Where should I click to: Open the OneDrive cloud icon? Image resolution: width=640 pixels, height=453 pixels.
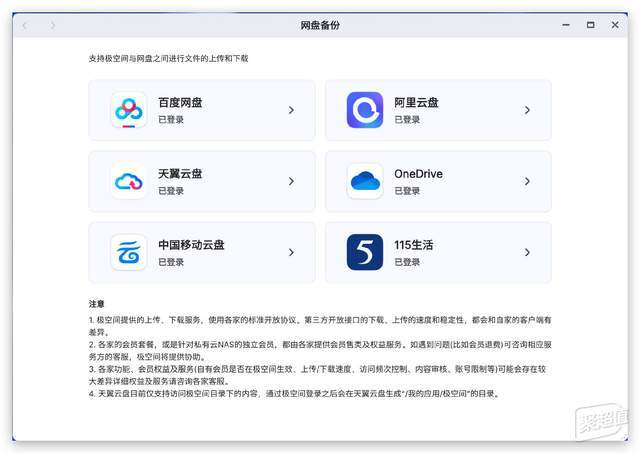pos(365,181)
